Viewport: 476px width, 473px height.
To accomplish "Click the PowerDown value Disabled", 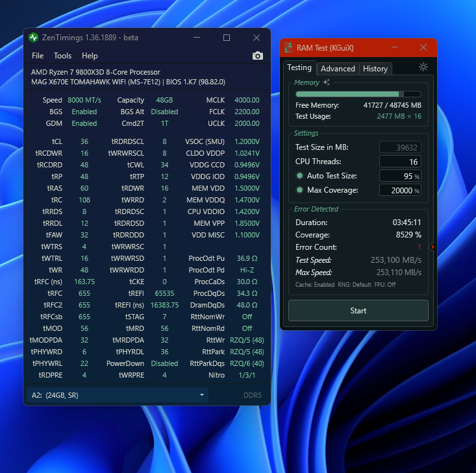I will (164, 363).
